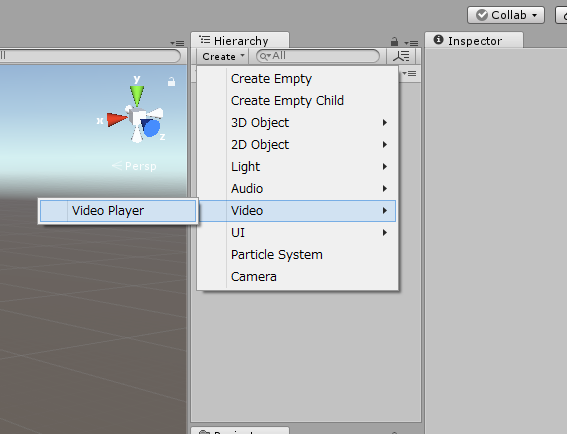This screenshot has height=434, width=567.
Task: Expand the Light submenu arrow
Action: (385, 167)
